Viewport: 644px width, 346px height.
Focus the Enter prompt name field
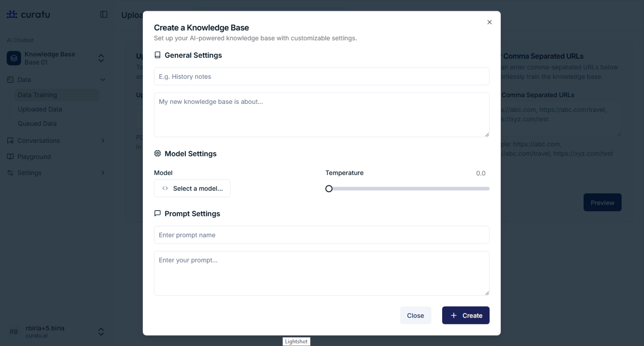(322, 235)
